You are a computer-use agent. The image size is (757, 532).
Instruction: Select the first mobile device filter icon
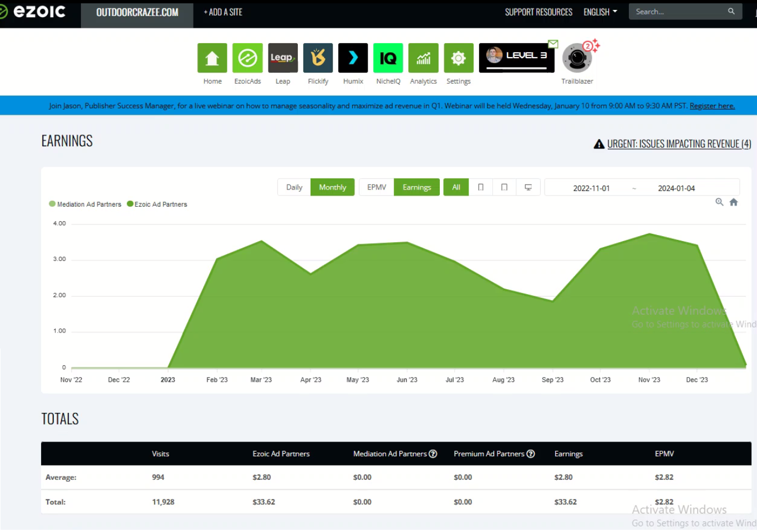pos(481,187)
